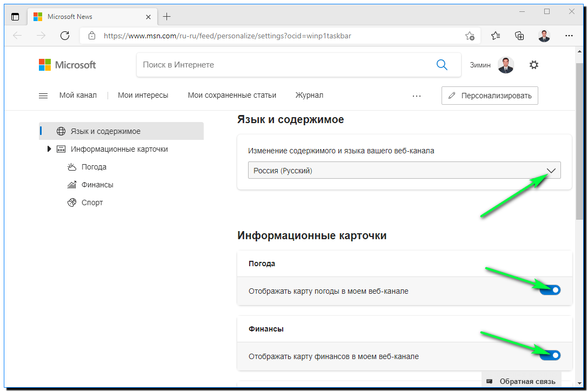Expand the Информационные карточки tree arrow
The height and width of the screenshot is (392, 588).
click(50, 149)
